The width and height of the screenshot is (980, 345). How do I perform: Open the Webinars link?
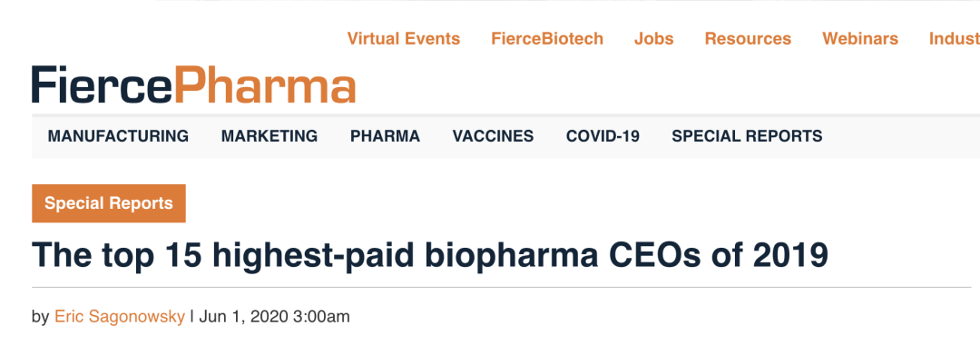click(x=860, y=39)
